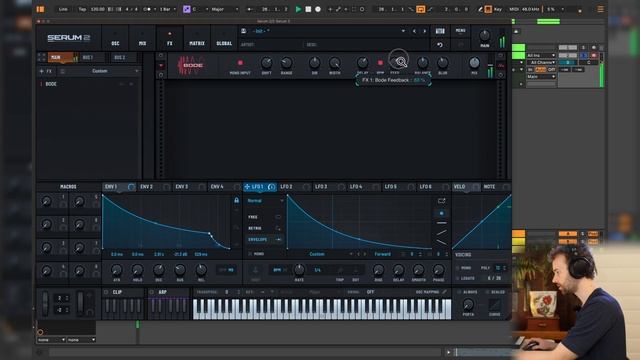Adjust the Bode BLUR knob
640x360 pixels.
pos(442,63)
